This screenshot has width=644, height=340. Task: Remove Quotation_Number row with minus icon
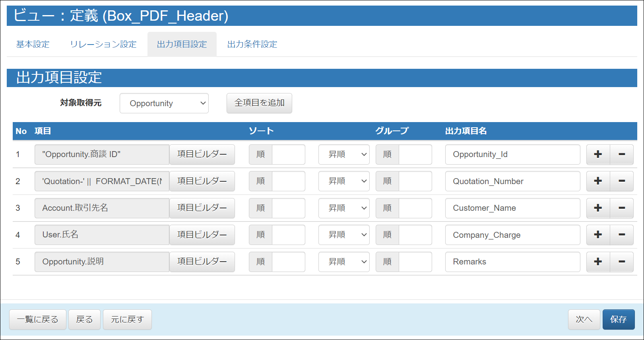click(x=622, y=181)
